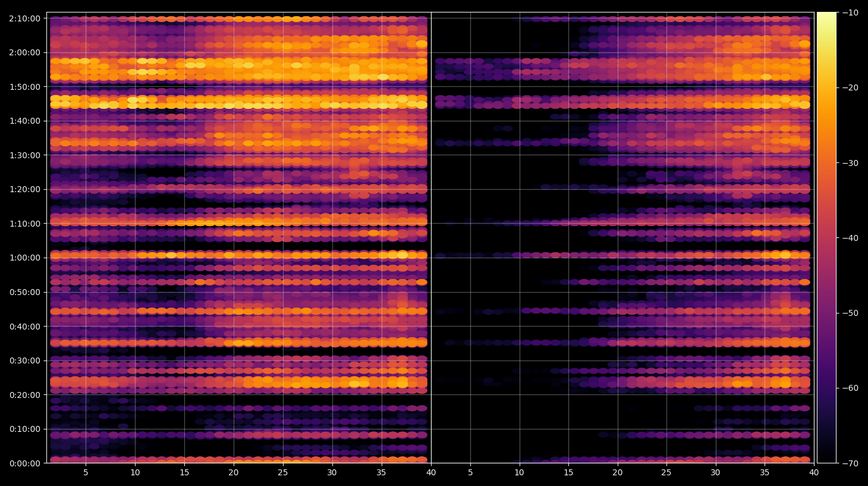Select the 0:20:00 y-axis tick label
This screenshot has height=486, width=868.
(x=24, y=395)
